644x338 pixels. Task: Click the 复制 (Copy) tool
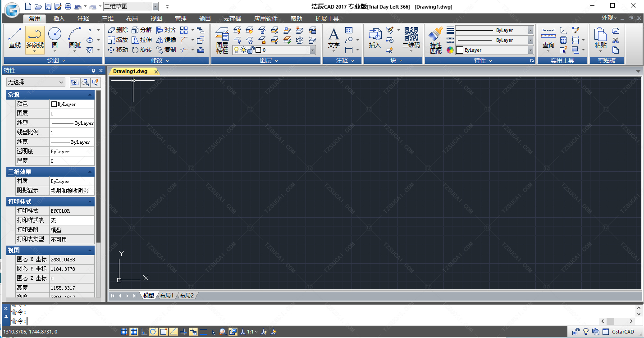click(x=166, y=50)
